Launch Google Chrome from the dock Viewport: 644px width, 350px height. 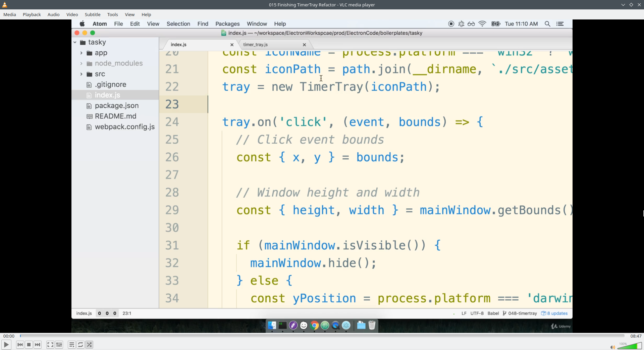[x=314, y=325]
